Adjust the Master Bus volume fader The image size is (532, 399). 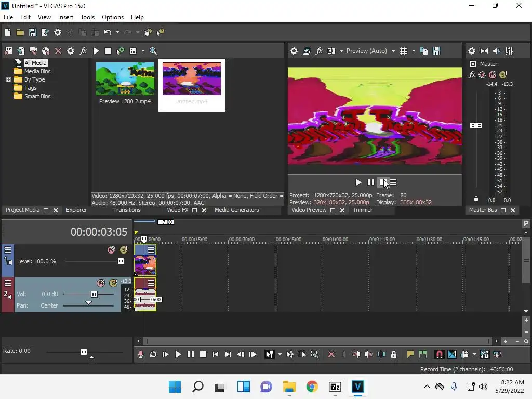pos(476,126)
